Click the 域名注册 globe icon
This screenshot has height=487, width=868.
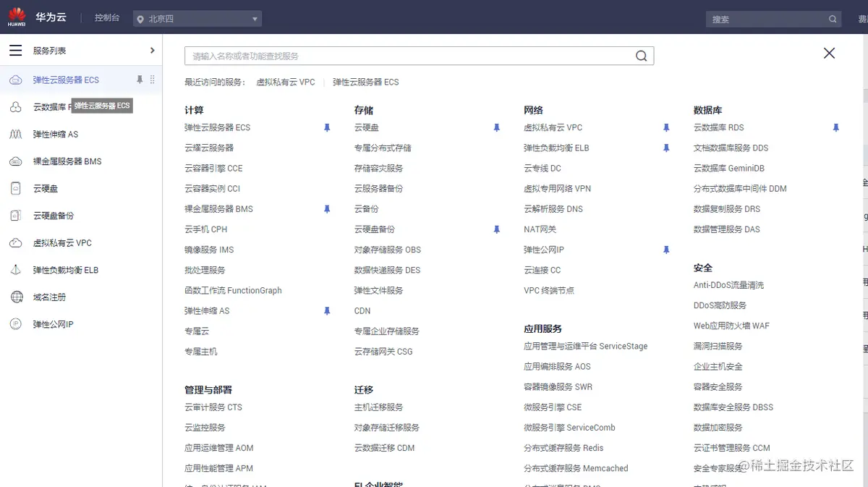coord(15,297)
